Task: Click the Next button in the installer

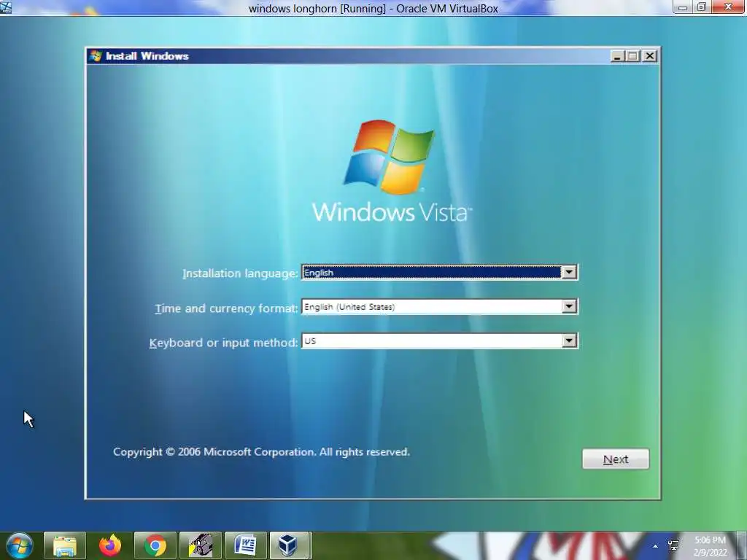Action: pyautogui.click(x=616, y=459)
